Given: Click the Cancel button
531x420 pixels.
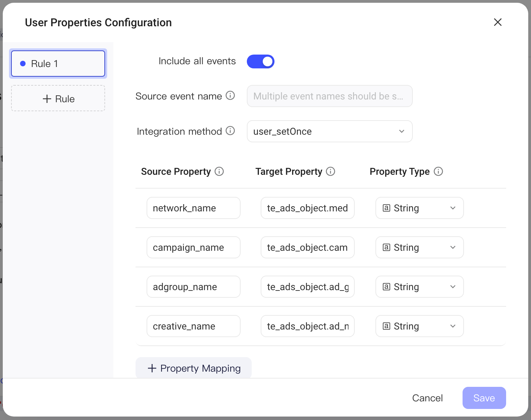Looking at the screenshot, I should [427, 398].
